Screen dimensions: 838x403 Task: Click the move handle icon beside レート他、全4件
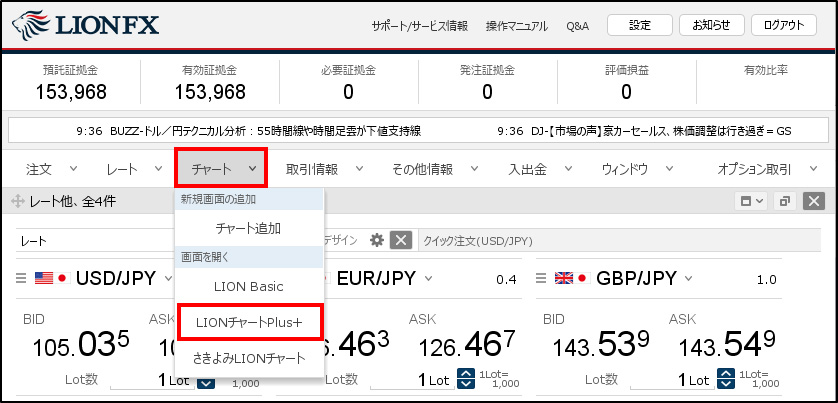point(18,201)
